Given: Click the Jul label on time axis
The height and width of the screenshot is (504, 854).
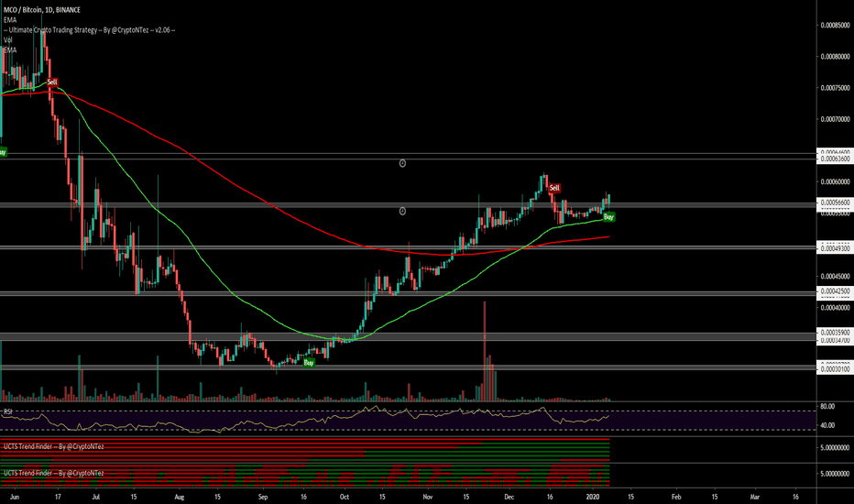Looking at the screenshot, I should (x=96, y=497).
